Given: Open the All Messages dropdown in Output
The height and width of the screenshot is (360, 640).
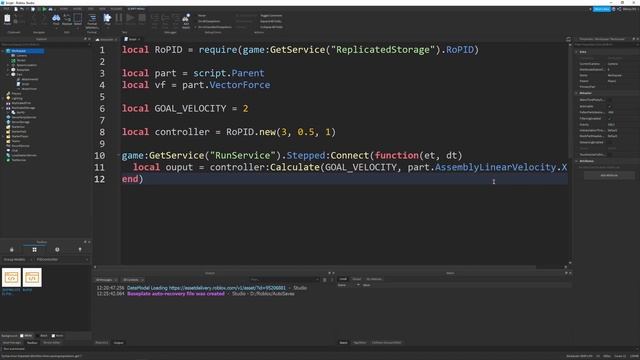Looking at the screenshot, I should click(x=106, y=280).
